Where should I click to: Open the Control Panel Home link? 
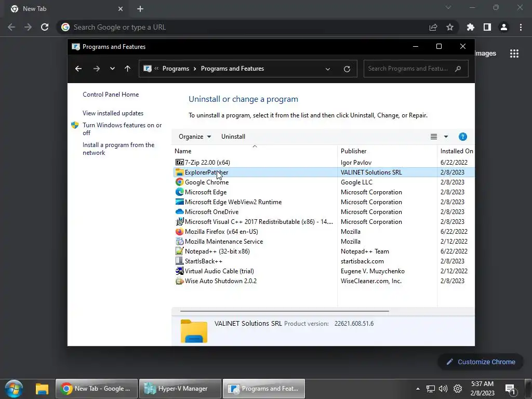click(111, 95)
